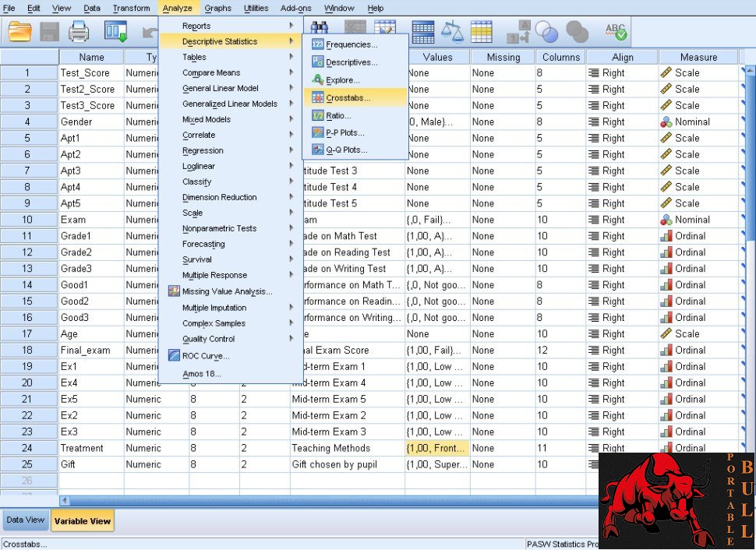
Task: Switch to the Data View tab
Action: 26,520
